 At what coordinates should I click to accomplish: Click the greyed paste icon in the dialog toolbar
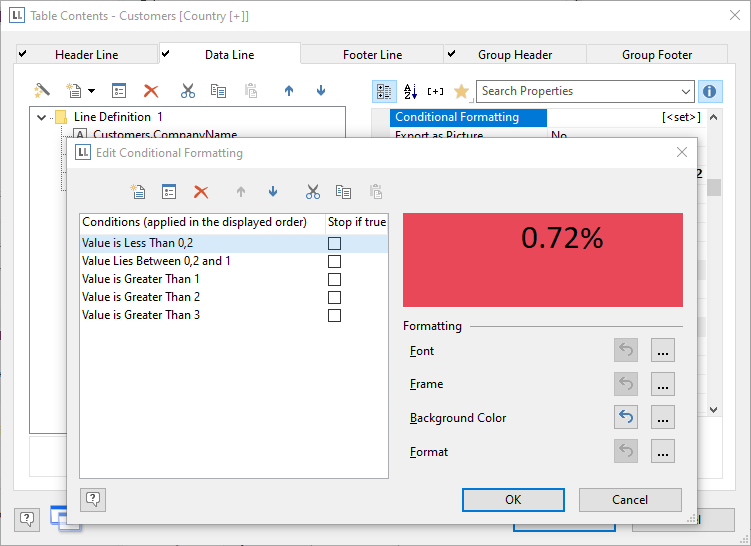[x=376, y=192]
